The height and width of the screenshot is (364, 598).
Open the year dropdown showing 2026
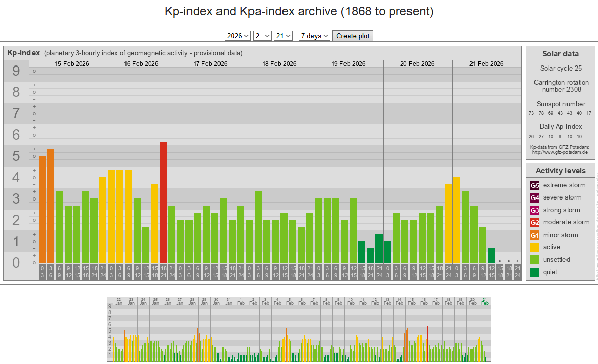pyautogui.click(x=238, y=36)
